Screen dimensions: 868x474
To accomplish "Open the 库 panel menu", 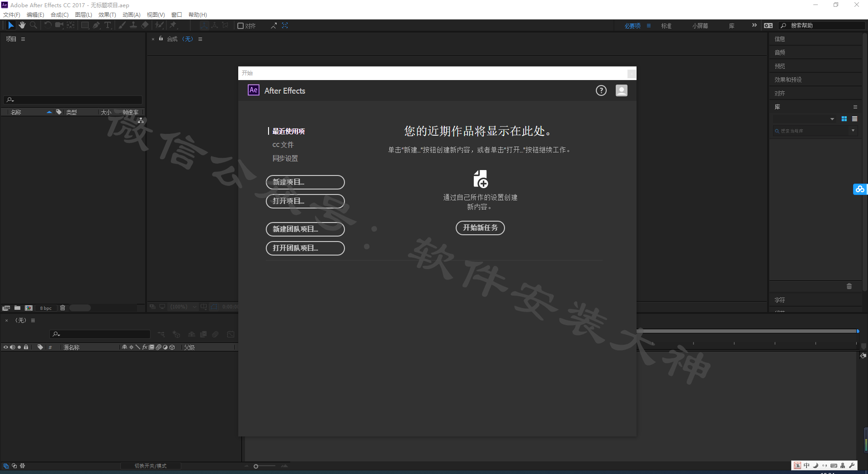I will (855, 107).
